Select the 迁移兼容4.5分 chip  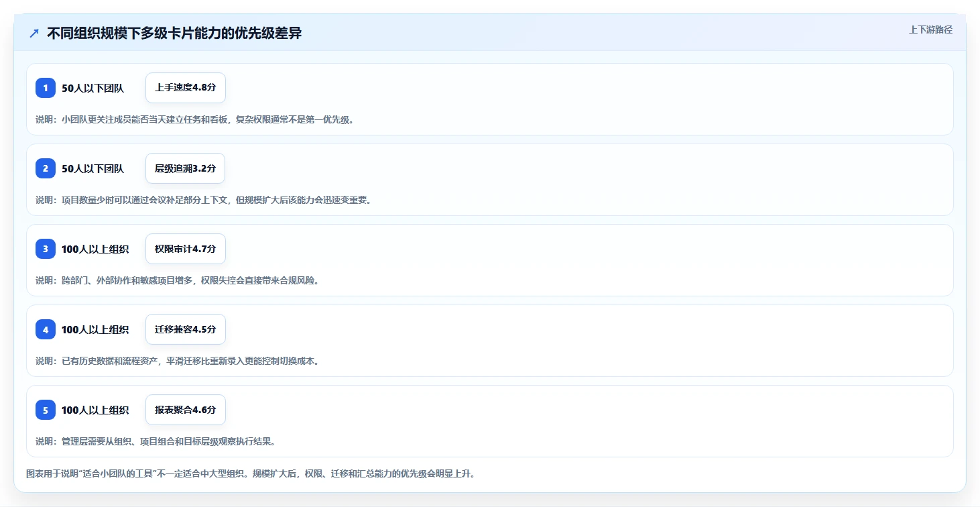click(x=186, y=329)
